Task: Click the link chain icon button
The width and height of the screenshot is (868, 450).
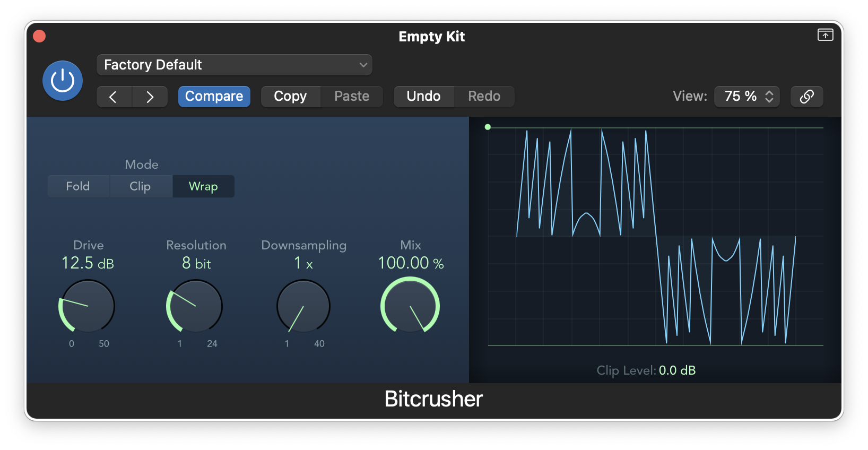Action: tap(806, 97)
